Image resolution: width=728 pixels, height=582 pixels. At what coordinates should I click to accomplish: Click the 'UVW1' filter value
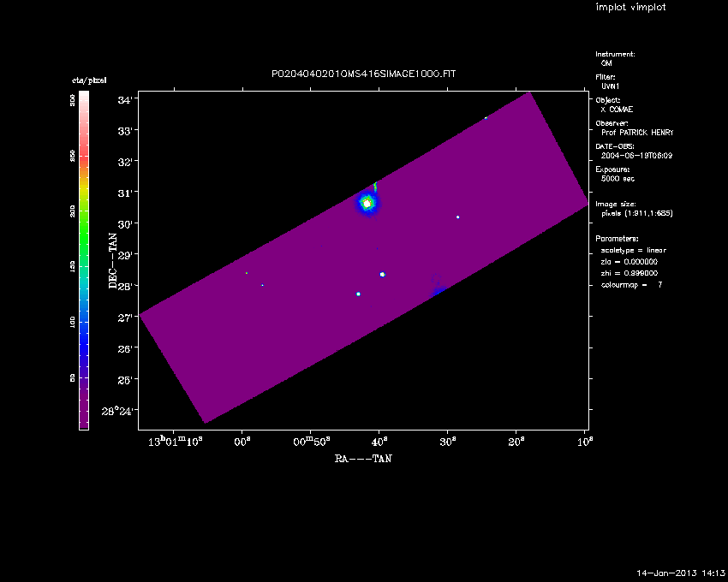(610, 86)
